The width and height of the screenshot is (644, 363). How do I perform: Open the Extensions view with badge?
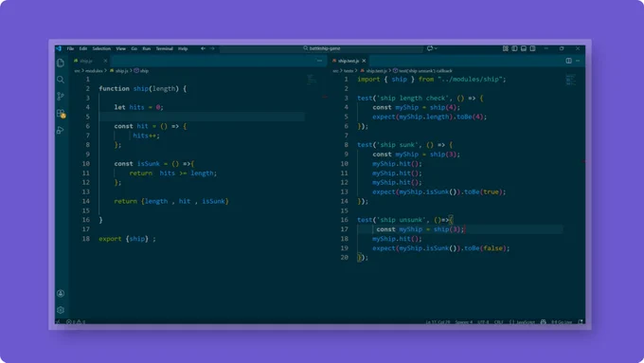pyautogui.click(x=61, y=114)
